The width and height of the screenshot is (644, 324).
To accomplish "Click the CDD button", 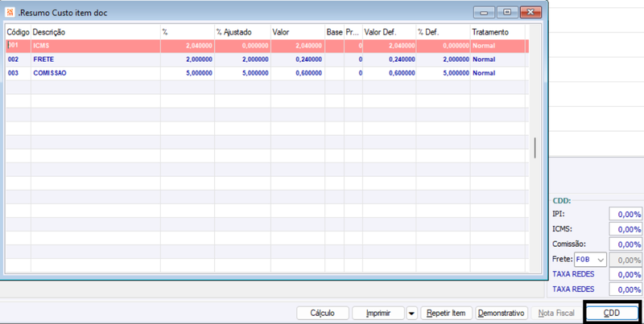I will [612, 314].
